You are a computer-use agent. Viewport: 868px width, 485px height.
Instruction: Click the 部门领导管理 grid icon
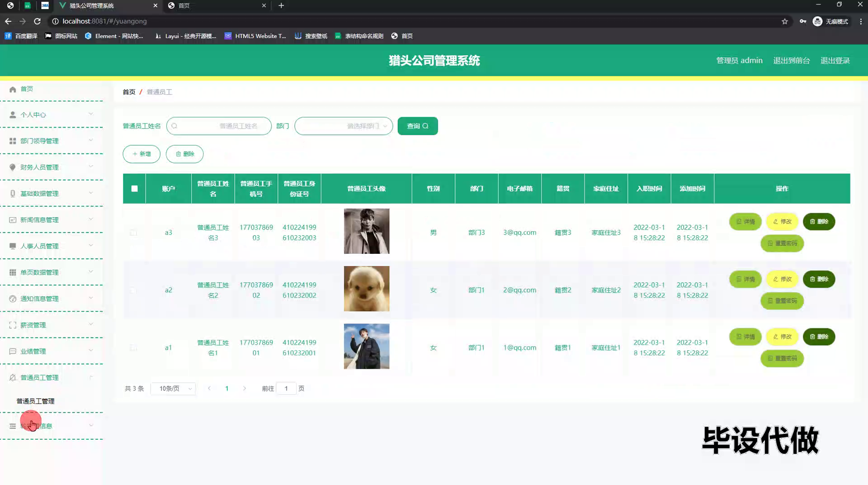pos(13,141)
